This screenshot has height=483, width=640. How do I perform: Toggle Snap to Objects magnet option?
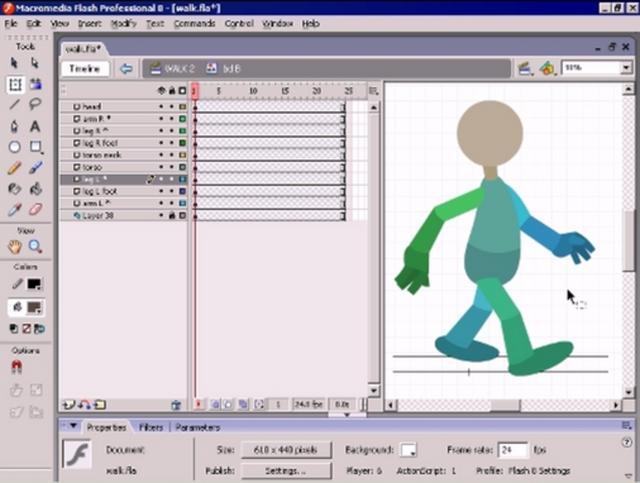point(17,367)
